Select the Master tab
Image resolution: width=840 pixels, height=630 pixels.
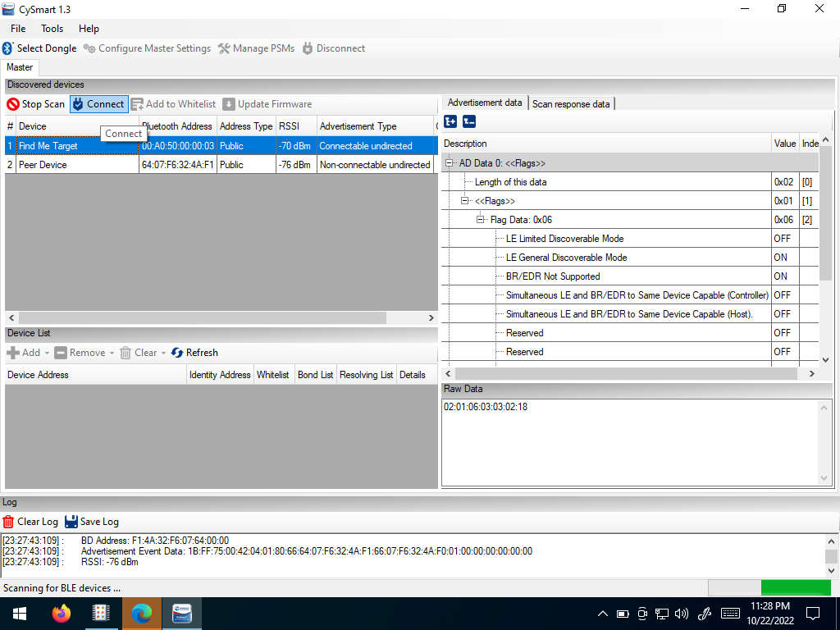tap(20, 67)
